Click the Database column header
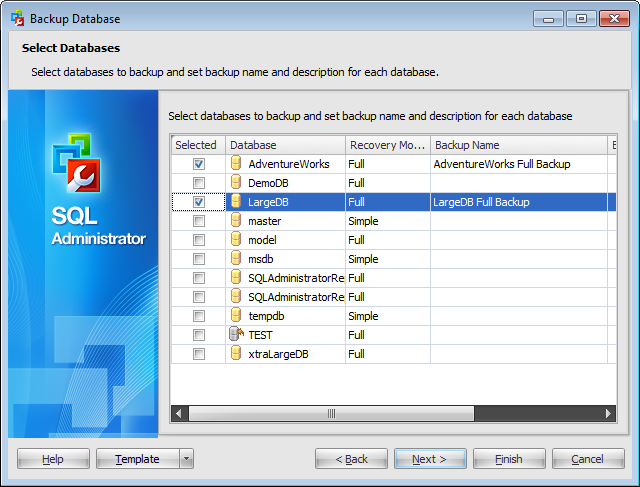Screen dimensions: 640x487 tap(285, 145)
